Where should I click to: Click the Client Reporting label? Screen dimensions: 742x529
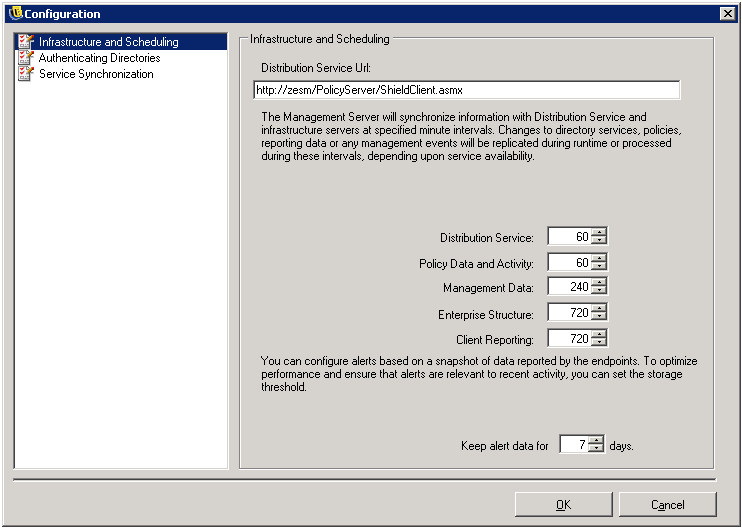[x=495, y=340]
